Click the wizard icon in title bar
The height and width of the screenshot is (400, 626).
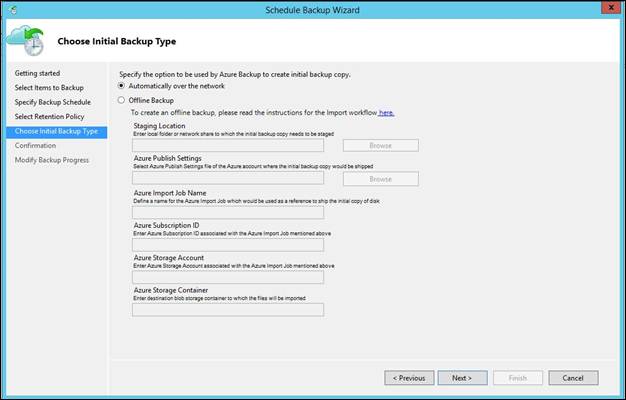[12, 9]
